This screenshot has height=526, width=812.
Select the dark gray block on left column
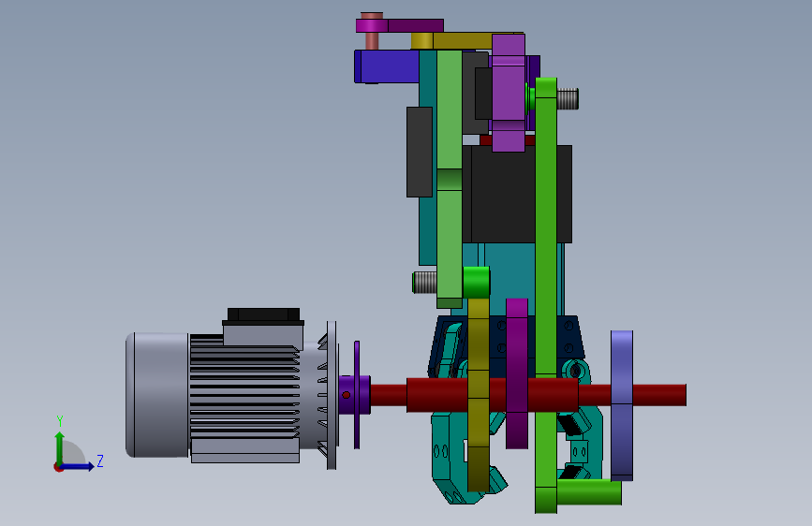point(420,153)
